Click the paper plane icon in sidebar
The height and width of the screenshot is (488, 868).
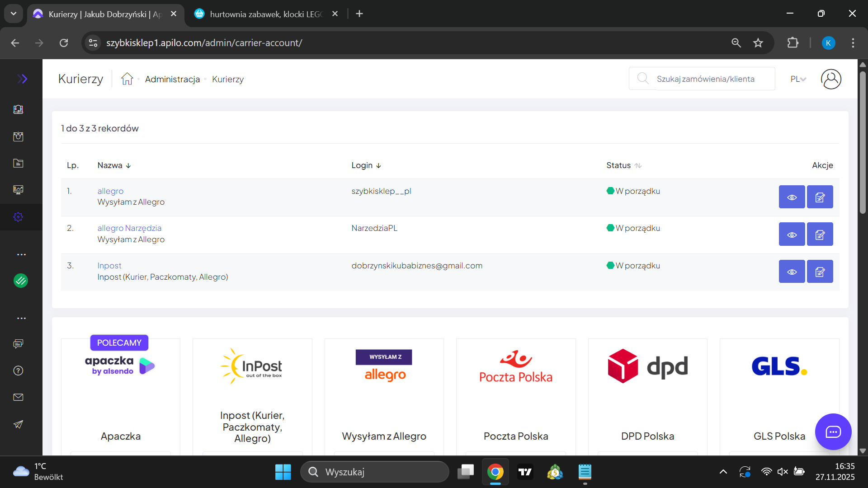18,424
